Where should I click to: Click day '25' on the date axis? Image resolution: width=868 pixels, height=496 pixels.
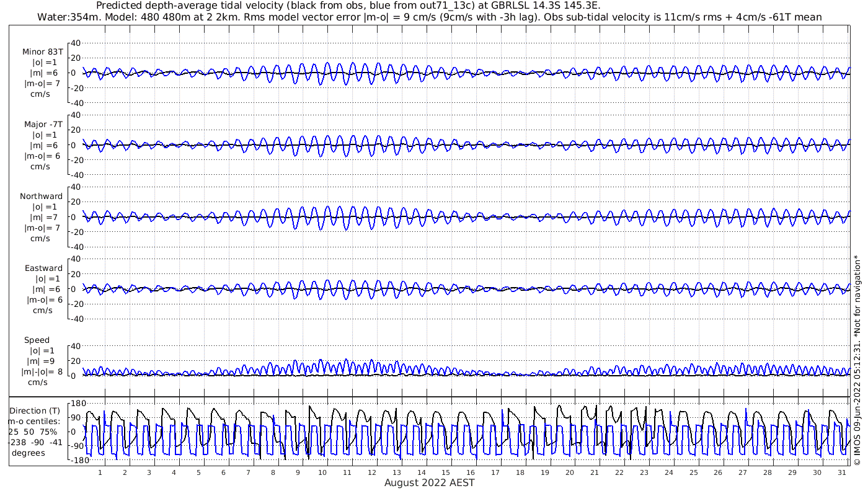693,472
